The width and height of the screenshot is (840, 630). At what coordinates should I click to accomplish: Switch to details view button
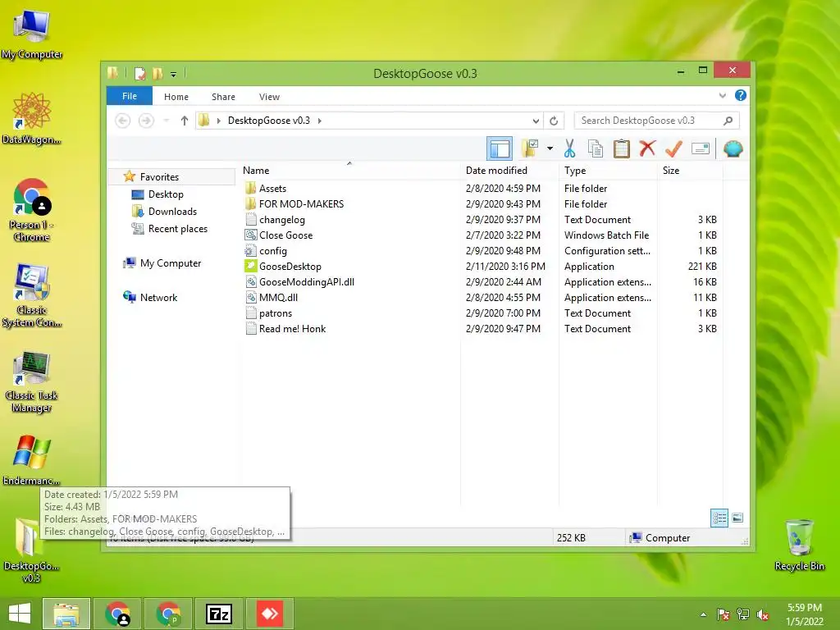(x=719, y=518)
